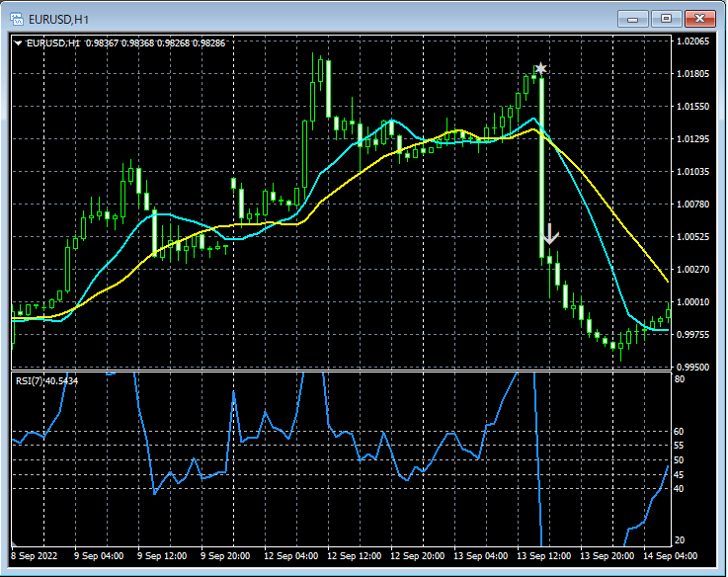Click the 1.00010 price scale label
This screenshot has width=728, height=577.
[x=692, y=302]
